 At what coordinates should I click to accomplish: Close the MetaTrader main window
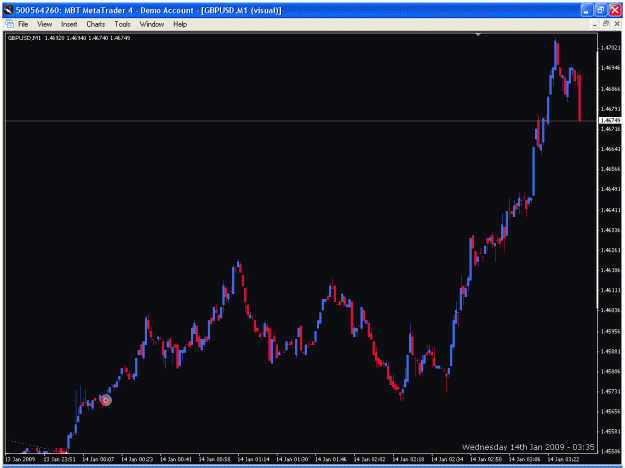click(615, 10)
